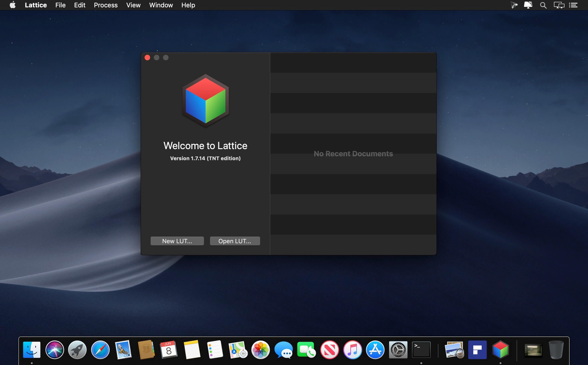
Task: Click the Open LUT... button
Action: click(x=235, y=241)
